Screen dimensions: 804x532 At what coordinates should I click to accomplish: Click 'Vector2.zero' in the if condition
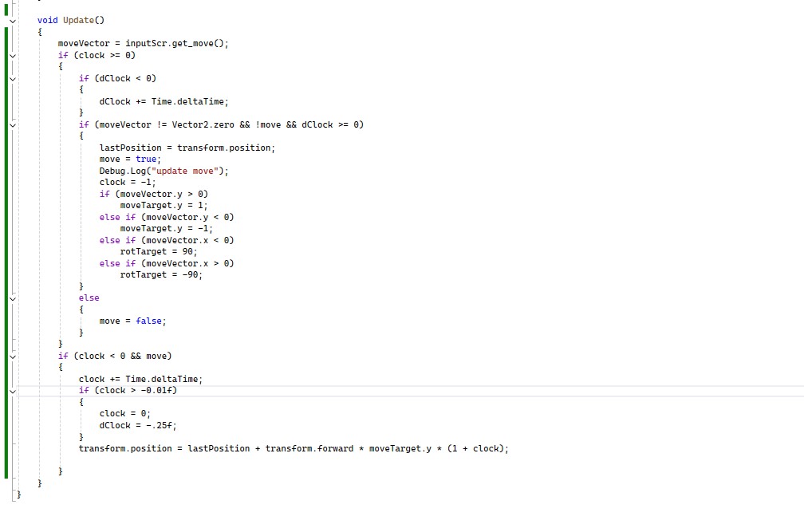click(x=203, y=124)
